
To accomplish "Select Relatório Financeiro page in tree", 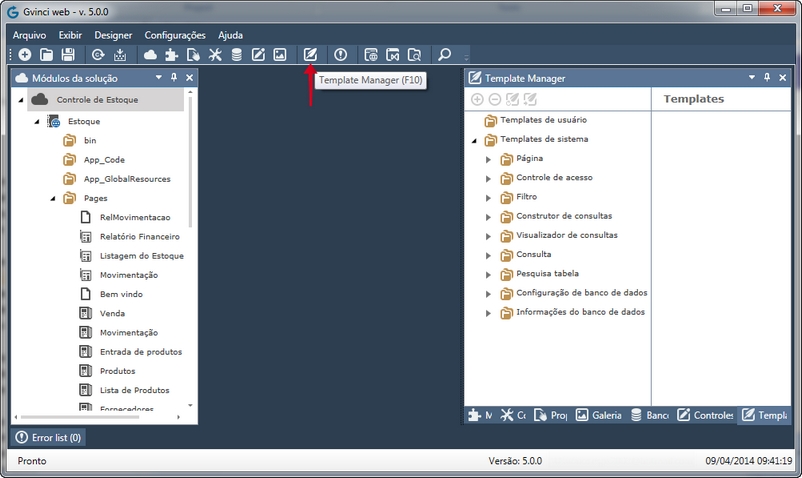I will [x=139, y=237].
